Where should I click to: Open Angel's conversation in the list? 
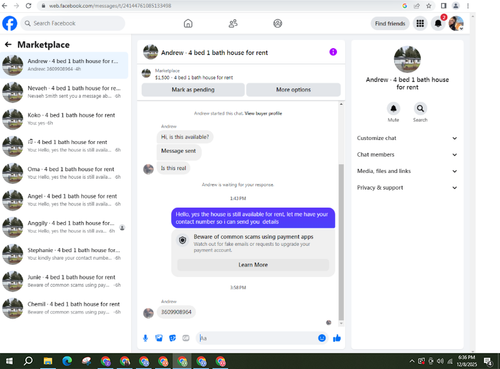pyautogui.click(x=64, y=200)
